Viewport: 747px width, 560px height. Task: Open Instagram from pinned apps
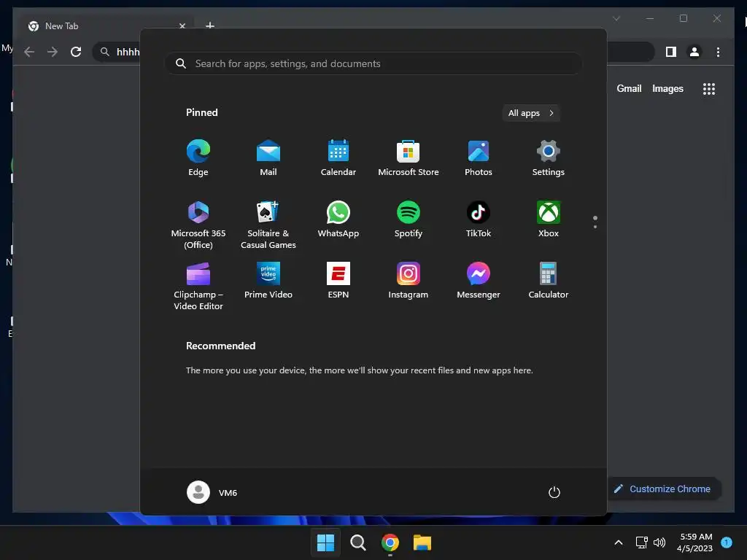(409, 281)
